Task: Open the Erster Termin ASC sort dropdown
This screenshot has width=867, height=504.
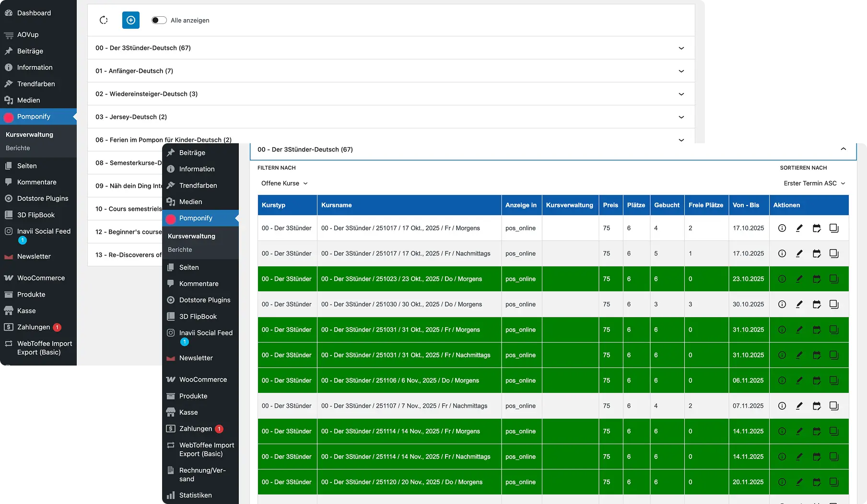Action: click(x=814, y=183)
